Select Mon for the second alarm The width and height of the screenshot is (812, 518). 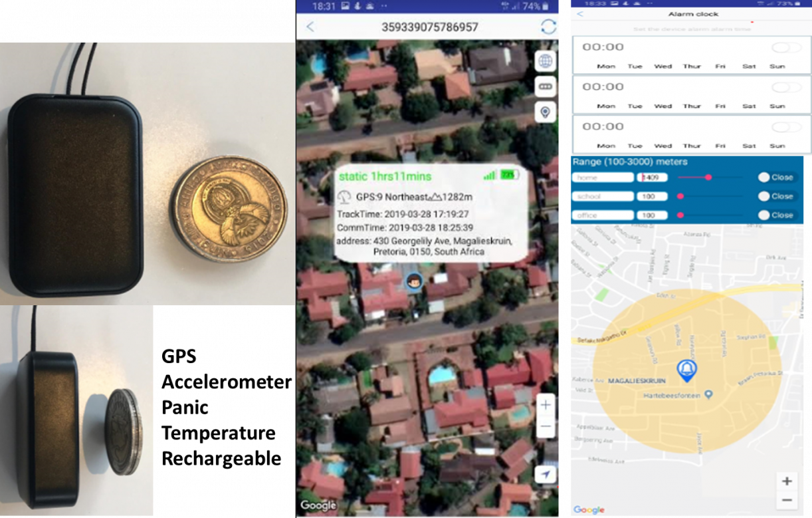(606, 105)
